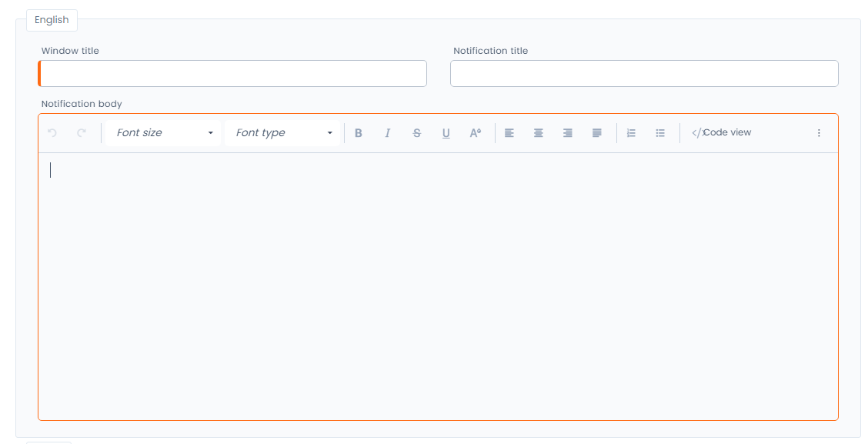Align text to the right
Screen dimensions: 868x444
tap(568, 133)
